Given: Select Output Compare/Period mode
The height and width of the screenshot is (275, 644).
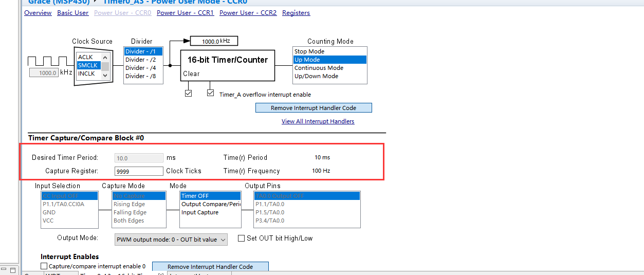Looking at the screenshot, I should tap(210, 204).
